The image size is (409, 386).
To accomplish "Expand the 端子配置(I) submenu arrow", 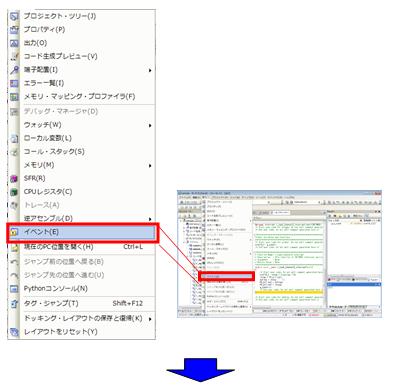I will [150, 70].
